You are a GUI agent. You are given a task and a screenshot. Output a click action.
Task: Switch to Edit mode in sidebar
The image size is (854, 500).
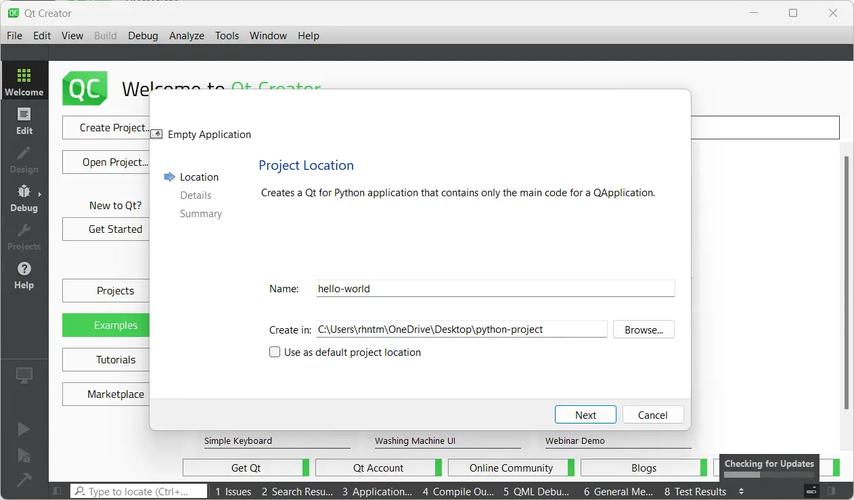click(24, 121)
